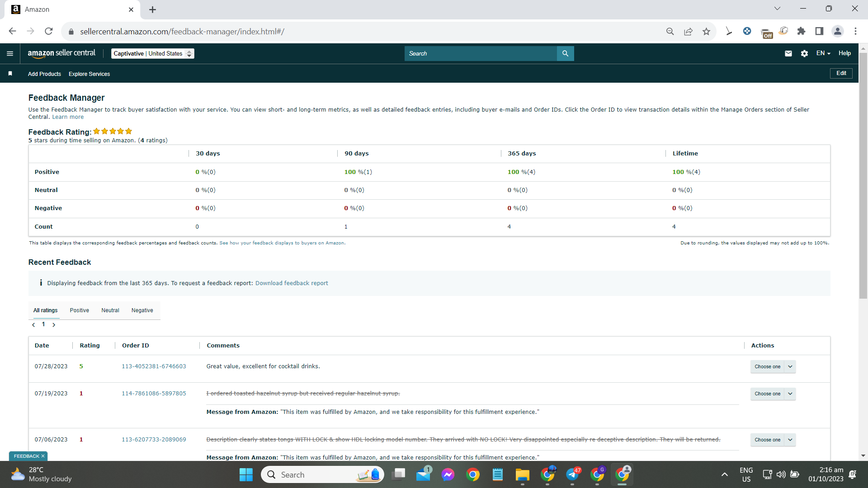Go back to previous page
The height and width of the screenshot is (488, 868).
[x=12, y=31]
